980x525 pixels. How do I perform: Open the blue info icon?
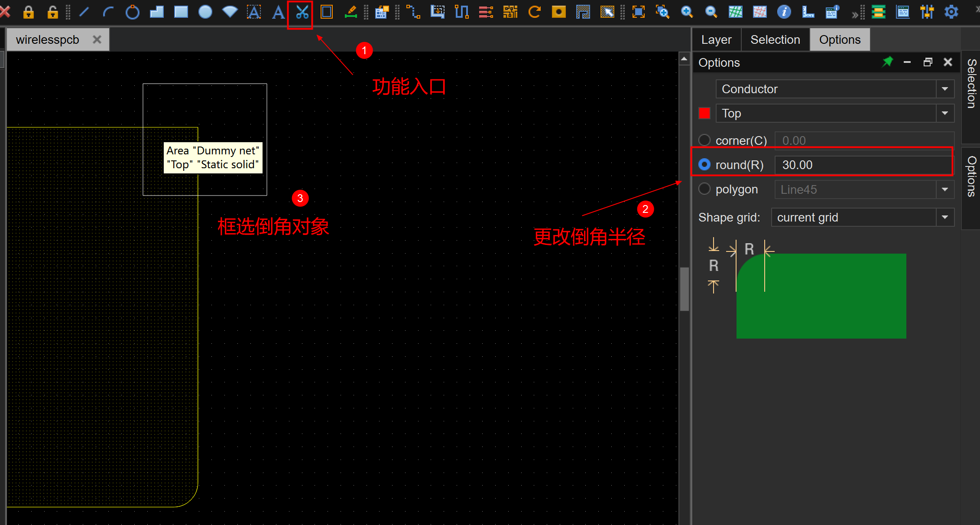point(784,12)
